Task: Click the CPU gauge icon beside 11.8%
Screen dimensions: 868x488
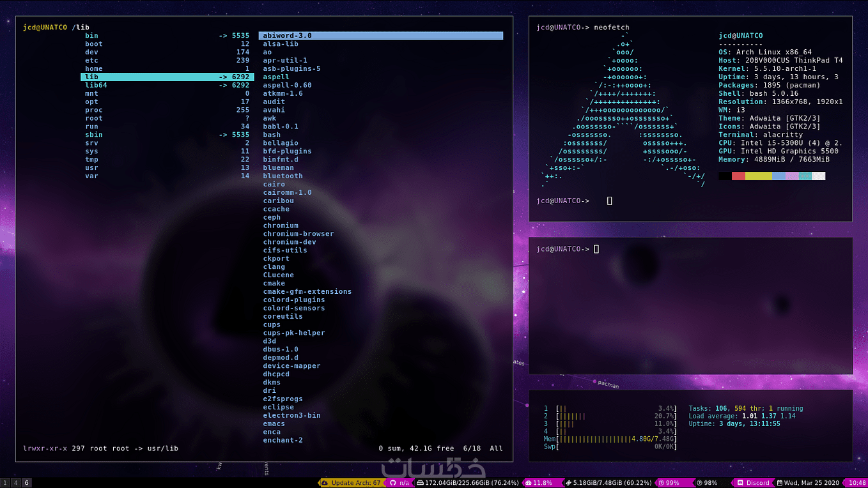Action: [x=528, y=483]
